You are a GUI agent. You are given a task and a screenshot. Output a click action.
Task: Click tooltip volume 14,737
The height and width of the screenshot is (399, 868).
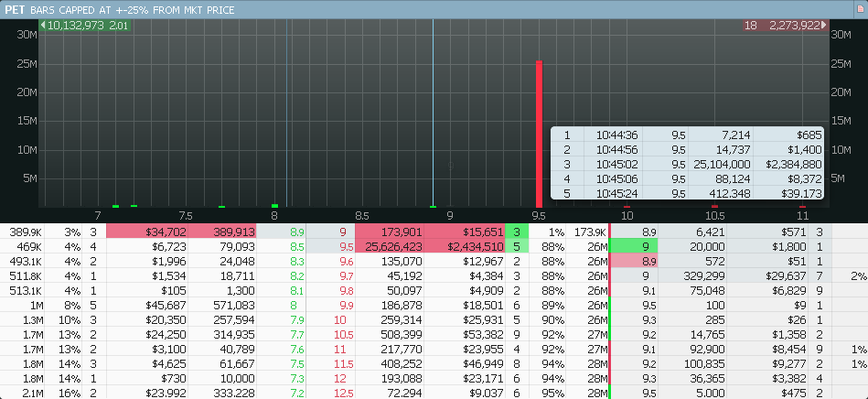(x=734, y=150)
